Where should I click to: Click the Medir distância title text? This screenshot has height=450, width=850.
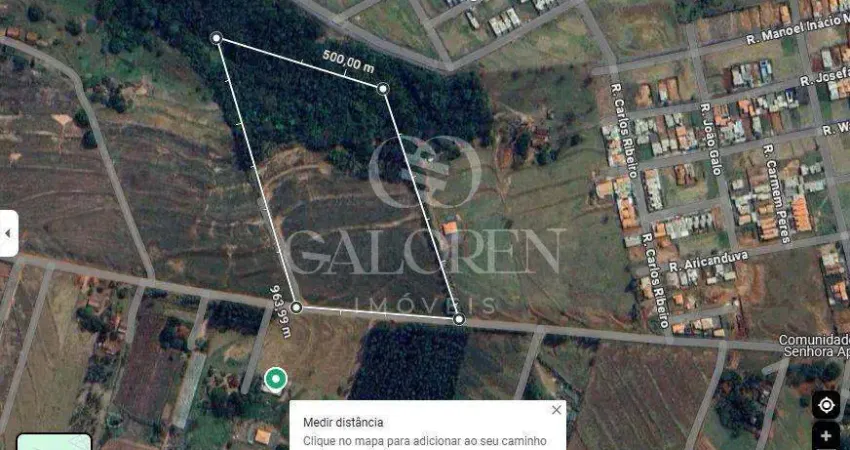tap(343, 422)
